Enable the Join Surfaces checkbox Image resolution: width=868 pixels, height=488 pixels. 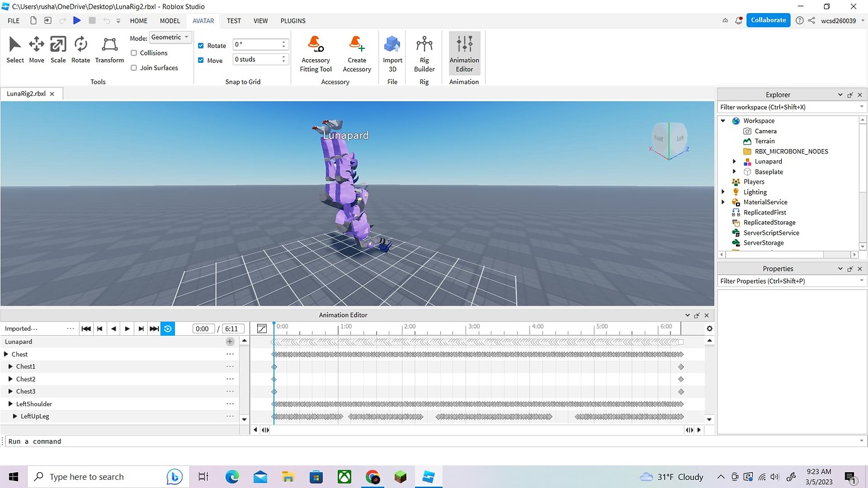point(134,68)
